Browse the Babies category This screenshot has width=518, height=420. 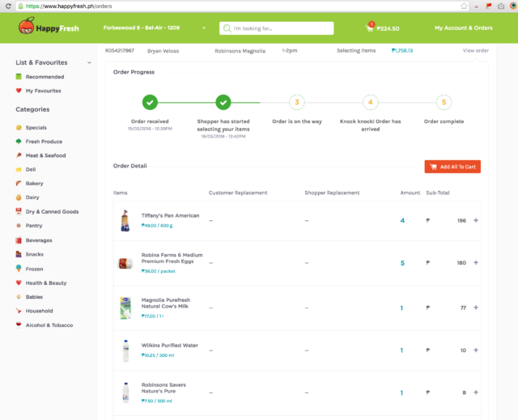34,297
